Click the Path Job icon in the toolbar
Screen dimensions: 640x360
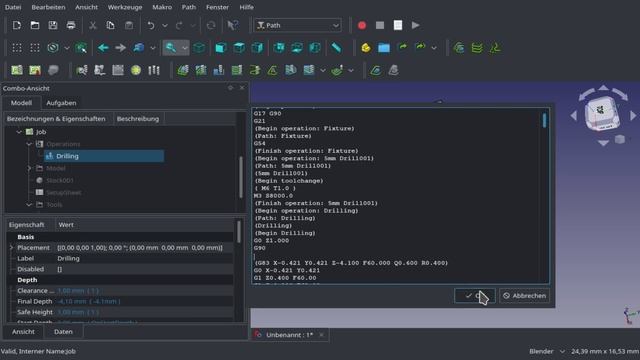17,70
